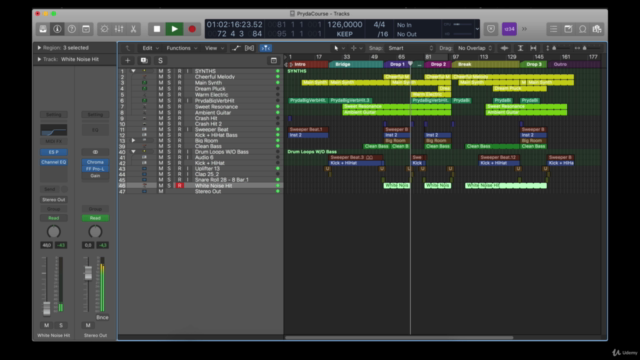
Task: Toggle the global Solo S button
Action: 160,60
